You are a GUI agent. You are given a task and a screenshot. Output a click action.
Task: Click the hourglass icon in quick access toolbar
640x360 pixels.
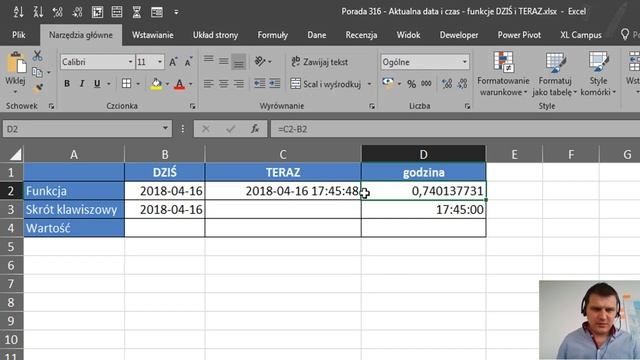point(137,12)
